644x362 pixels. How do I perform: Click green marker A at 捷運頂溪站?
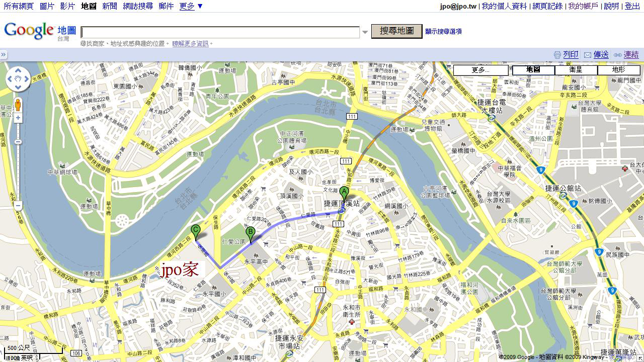[x=344, y=194]
